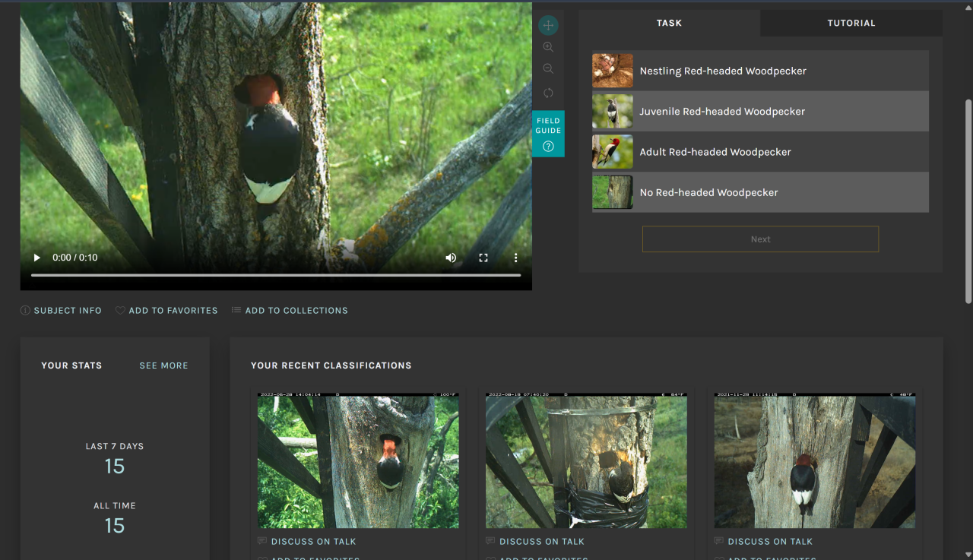The width and height of the screenshot is (973, 560).
Task: Mute the video volume
Action: tap(451, 258)
